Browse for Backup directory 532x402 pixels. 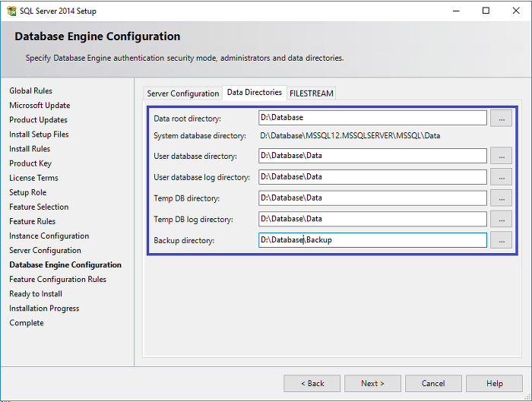[x=501, y=240]
